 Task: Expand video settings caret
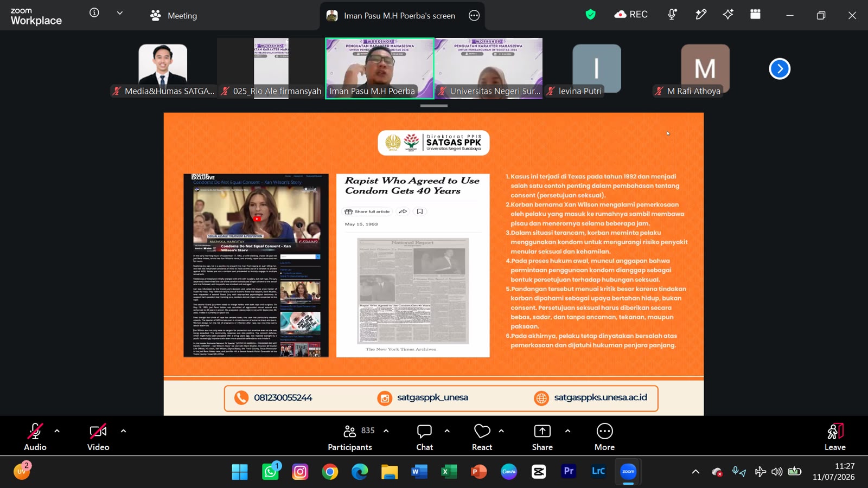[x=123, y=432]
